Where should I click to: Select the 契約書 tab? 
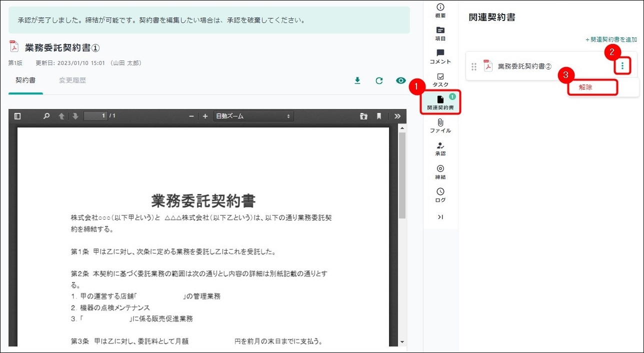click(25, 80)
